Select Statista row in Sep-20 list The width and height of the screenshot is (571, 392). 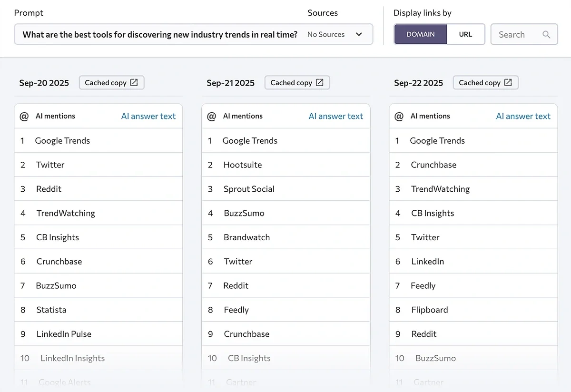(51, 310)
